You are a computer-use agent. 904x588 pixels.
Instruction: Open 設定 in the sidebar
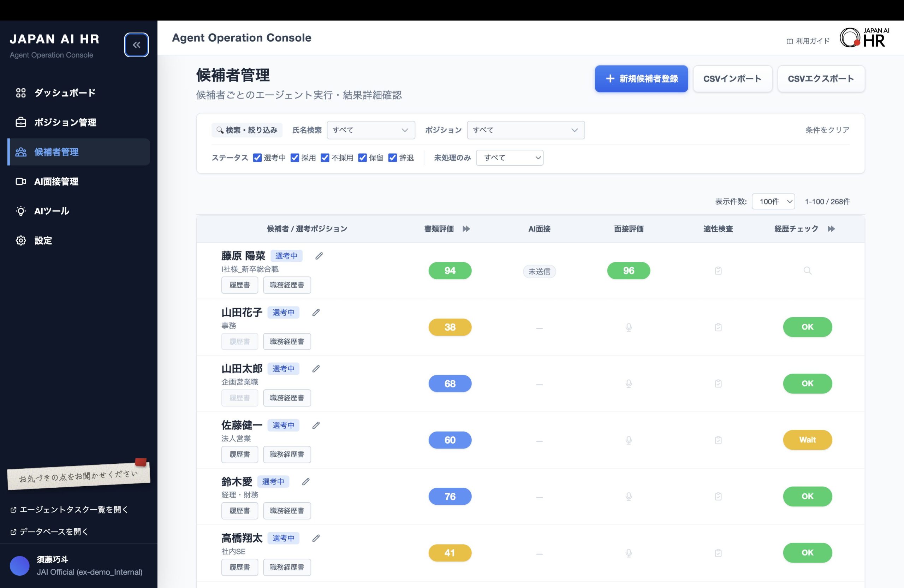[x=79, y=240]
